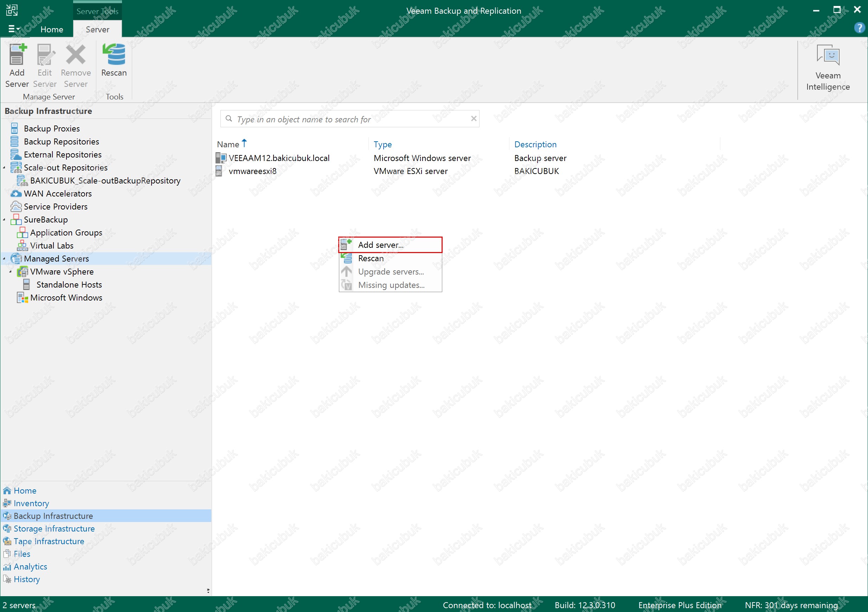868x612 pixels.
Task: Open the Tape Infrastructure view
Action: 49,541
